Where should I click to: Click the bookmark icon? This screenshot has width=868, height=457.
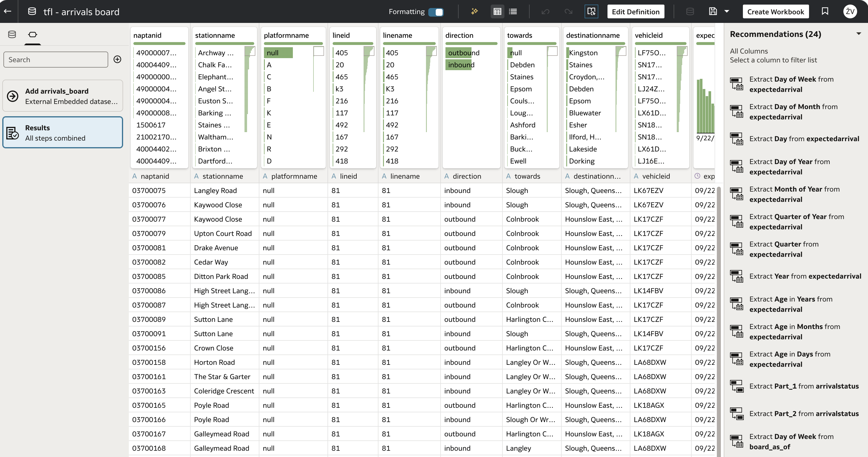click(825, 11)
